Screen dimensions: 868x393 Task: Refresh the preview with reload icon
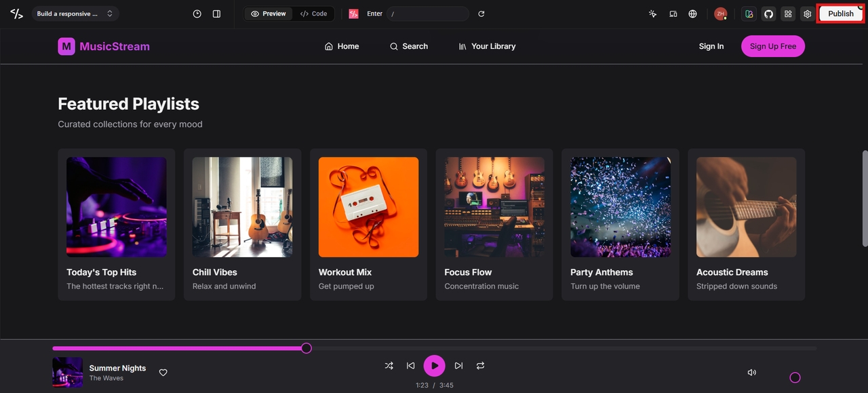coord(481,14)
